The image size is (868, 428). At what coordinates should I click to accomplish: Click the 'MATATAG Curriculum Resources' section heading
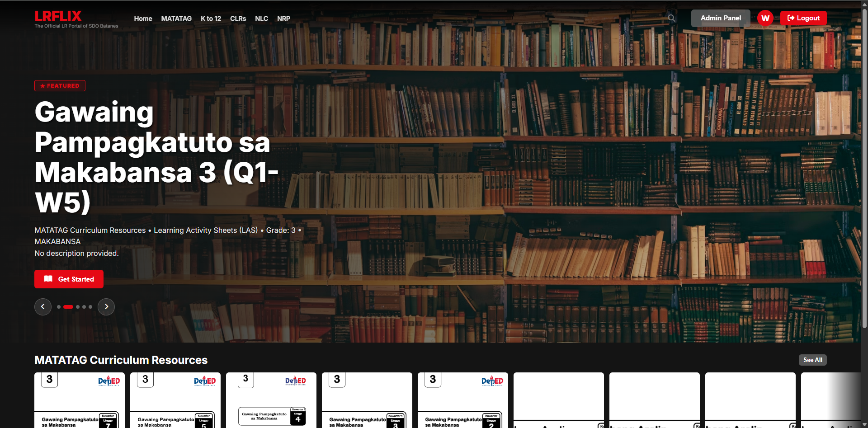pos(121,360)
